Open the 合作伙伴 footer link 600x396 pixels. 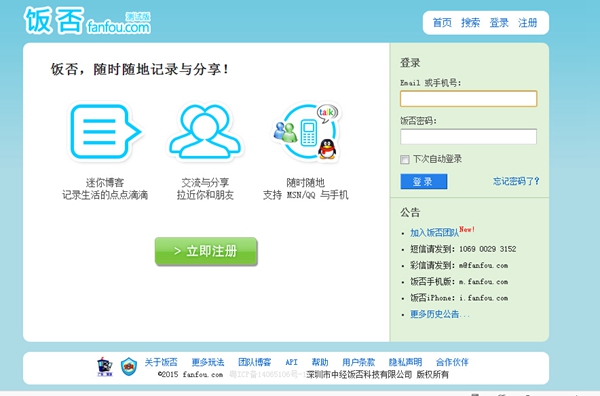point(452,362)
